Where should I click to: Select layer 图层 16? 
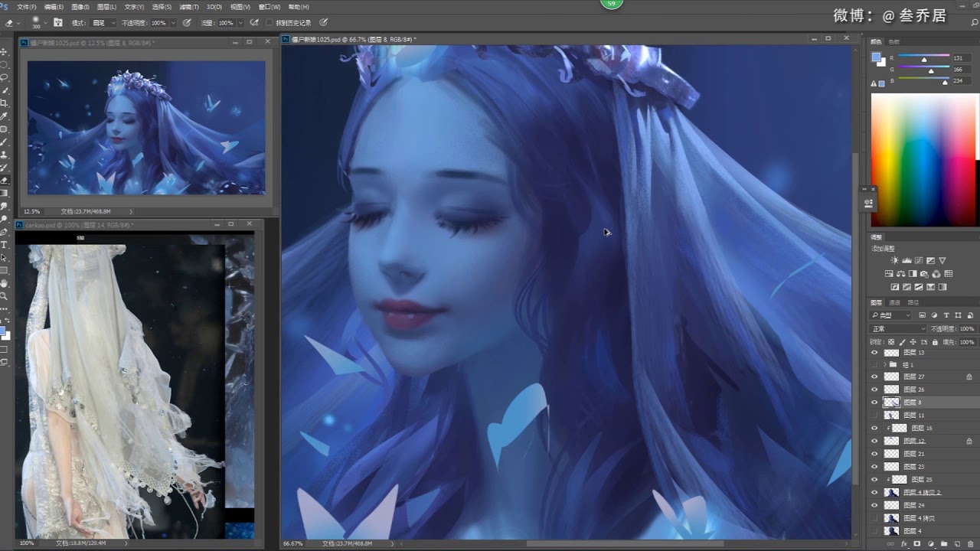[x=922, y=428]
